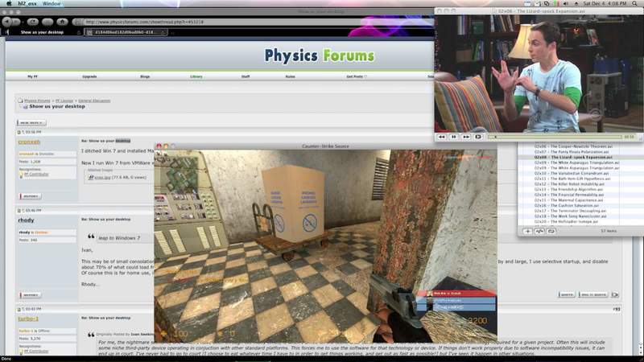Screen dimensions: 644x362
Task: Open user profile link 'cronxeh'
Action: click(x=29, y=142)
